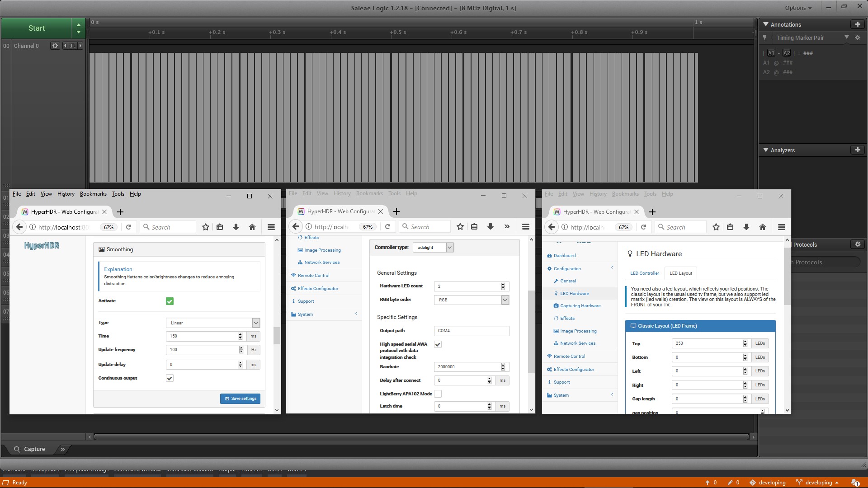The image size is (868, 488).
Task: Click the Save settings button
Action: 240,399
